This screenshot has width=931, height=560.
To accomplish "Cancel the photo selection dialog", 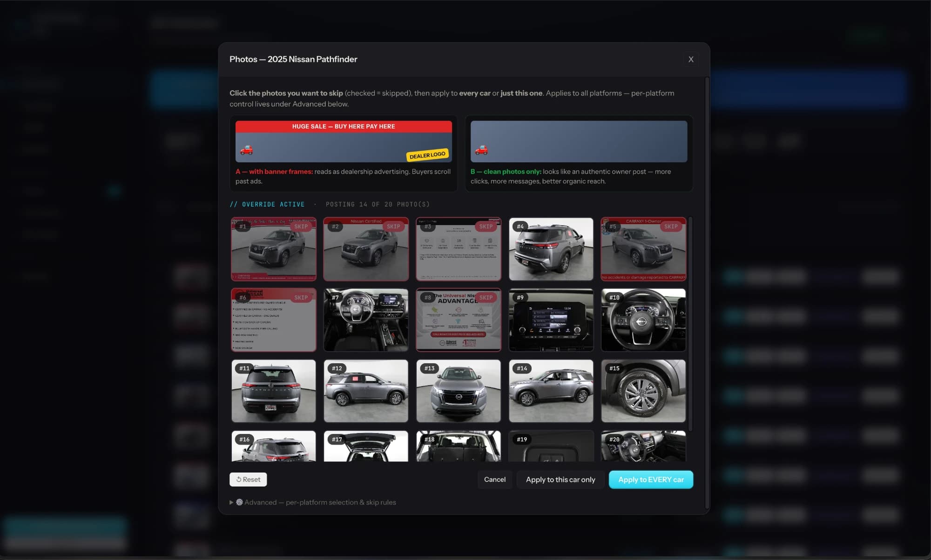I will (x=495, y=480).
